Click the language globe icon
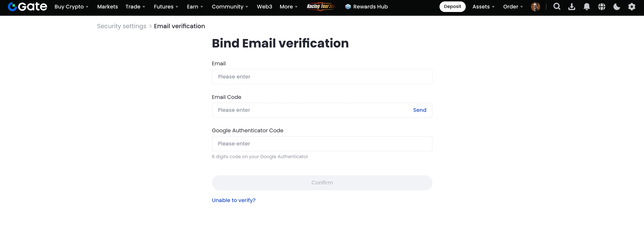Viewport: 644px width, 242px height. tap(602, 7)
